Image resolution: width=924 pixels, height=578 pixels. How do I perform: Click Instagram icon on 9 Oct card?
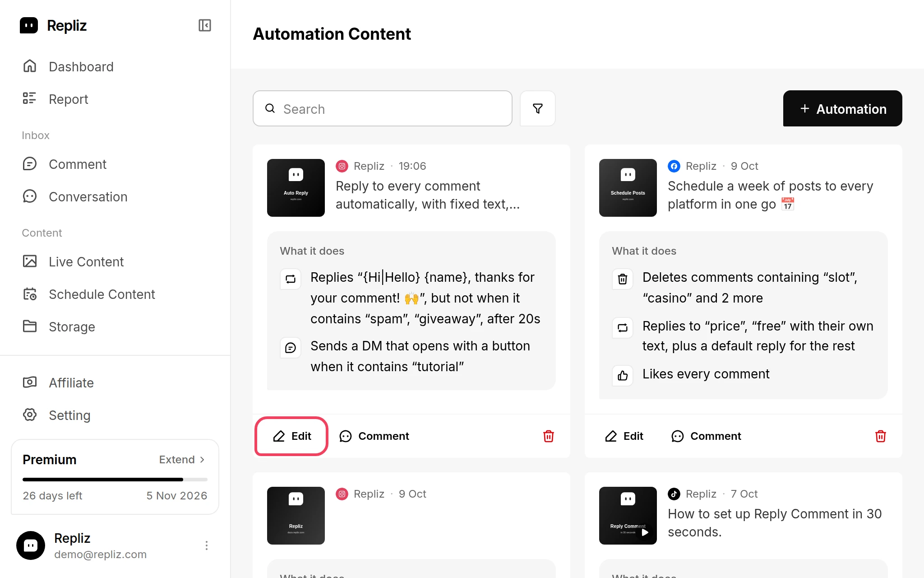click(x=342, y=494)
